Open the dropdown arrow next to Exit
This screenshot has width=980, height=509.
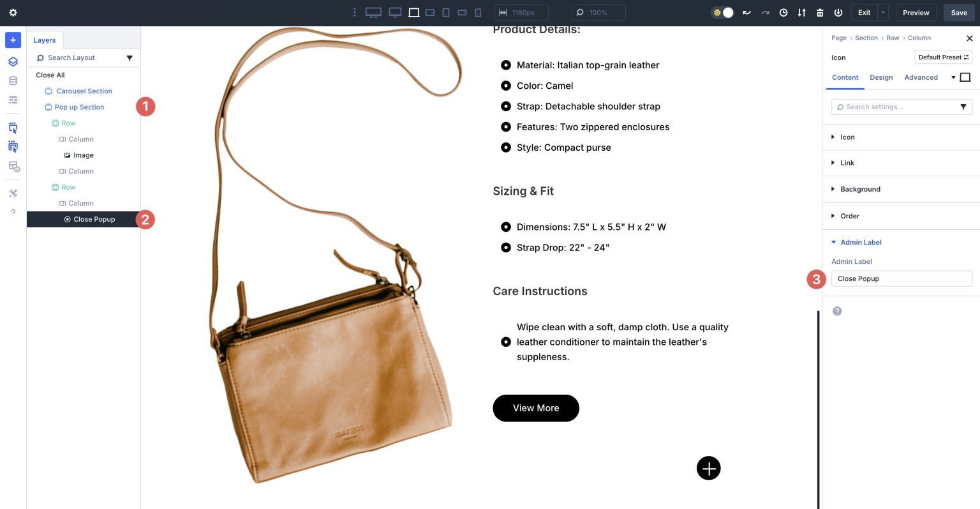point(882,12)
